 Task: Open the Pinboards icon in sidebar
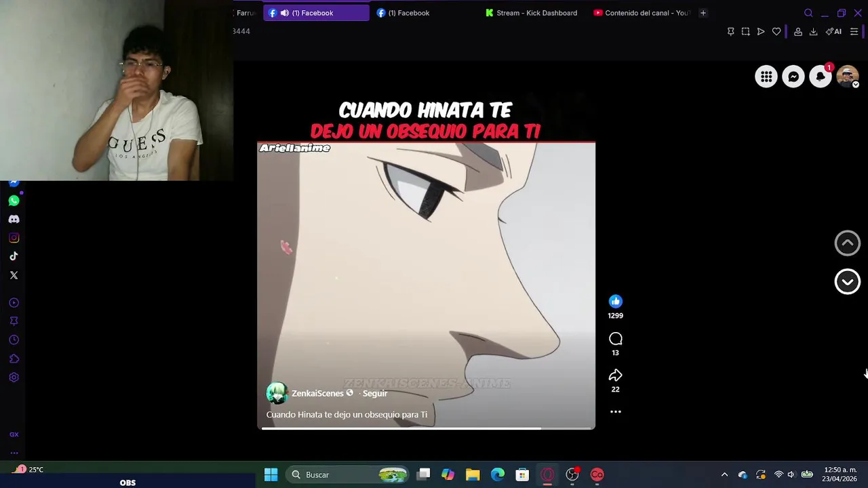click(14, 321)
